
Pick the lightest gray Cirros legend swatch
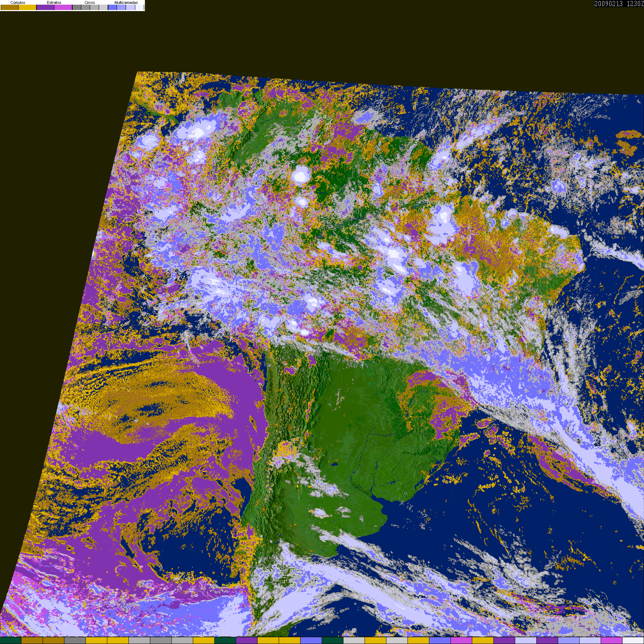coord(103,7)
